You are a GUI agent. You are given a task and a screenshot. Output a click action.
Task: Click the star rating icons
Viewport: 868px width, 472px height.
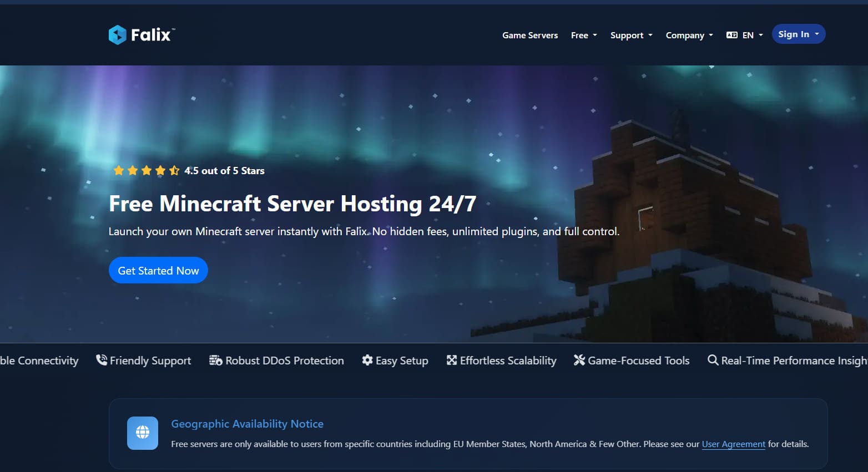pyautogui.click(x=146, y=170)
